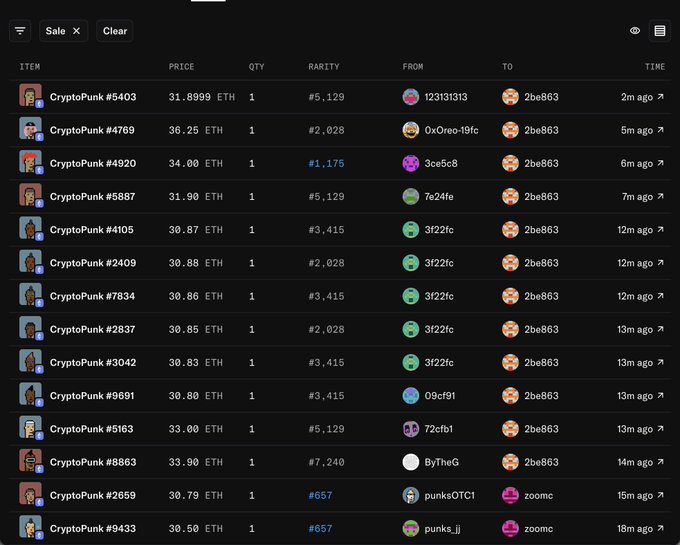Viewport: 680px width, 545px height.
Task: Select rarity rank #1,175
Action: pos(326,163)
